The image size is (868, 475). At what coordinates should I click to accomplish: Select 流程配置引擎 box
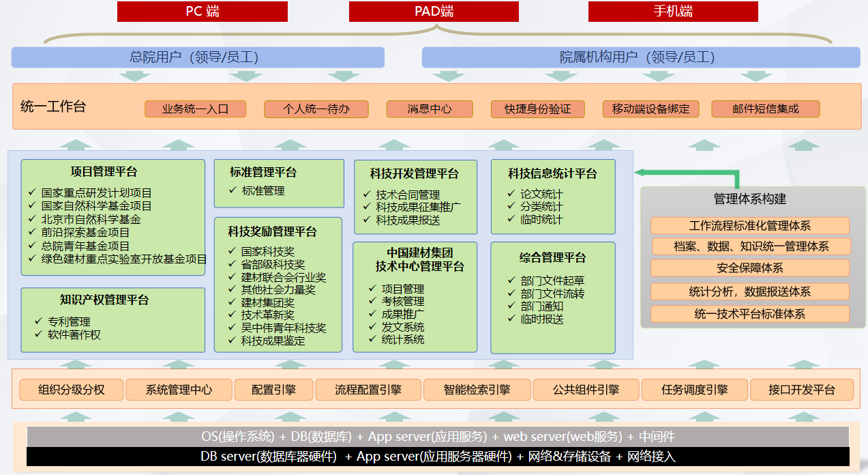click(x=368, y=390)
